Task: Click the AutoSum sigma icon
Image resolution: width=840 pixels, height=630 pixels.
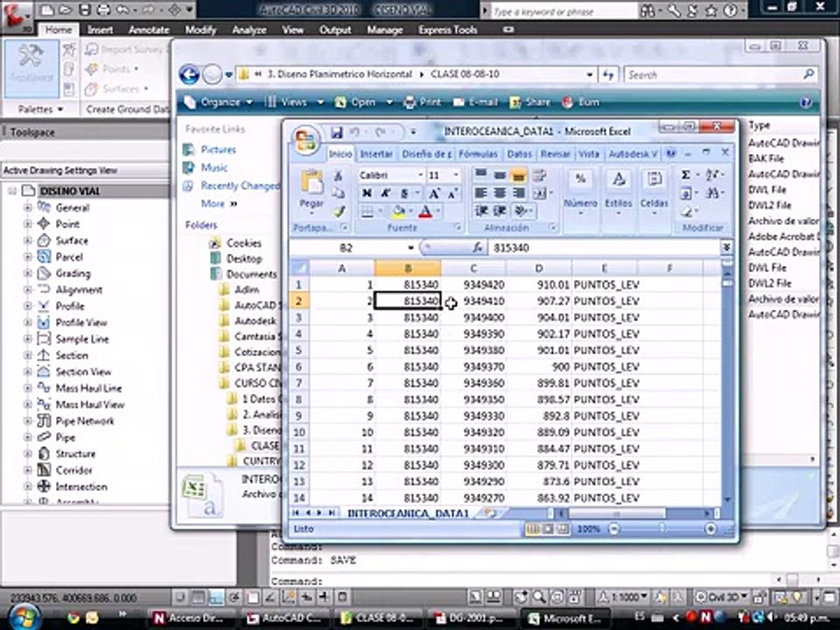Action: pos(686,175)
